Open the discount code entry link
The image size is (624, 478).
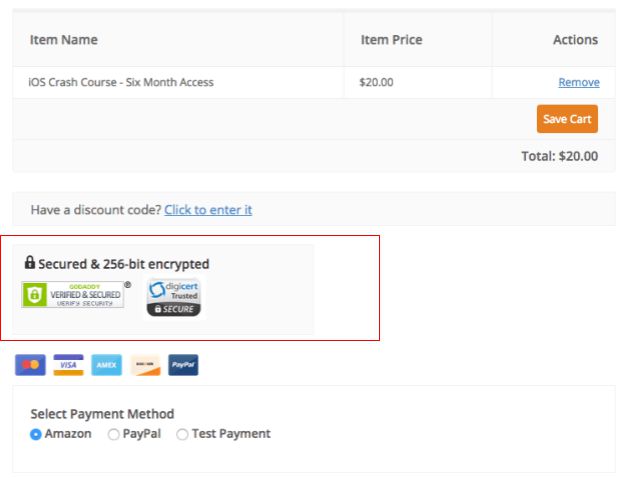tap(208, 210)
